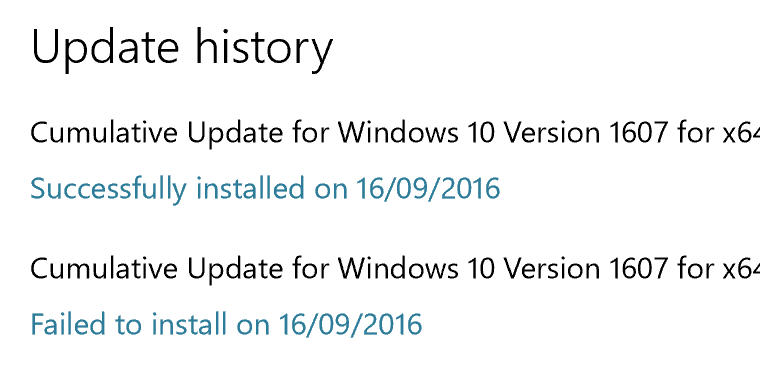Image resolution: width=760 pixels, height=368 pixels.
Task: Click the update title above the 'Successfully installed' status
Action: [x=395, y=133]
